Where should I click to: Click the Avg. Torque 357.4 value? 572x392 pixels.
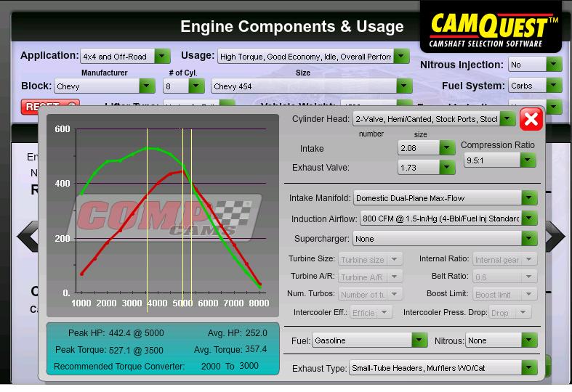click(256, 349)
